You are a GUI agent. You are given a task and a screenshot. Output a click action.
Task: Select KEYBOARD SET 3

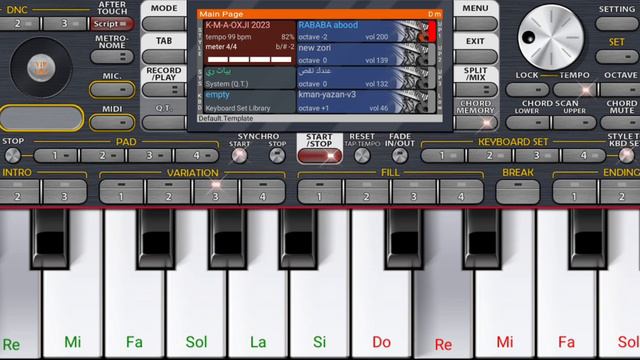tap(537, 156)
